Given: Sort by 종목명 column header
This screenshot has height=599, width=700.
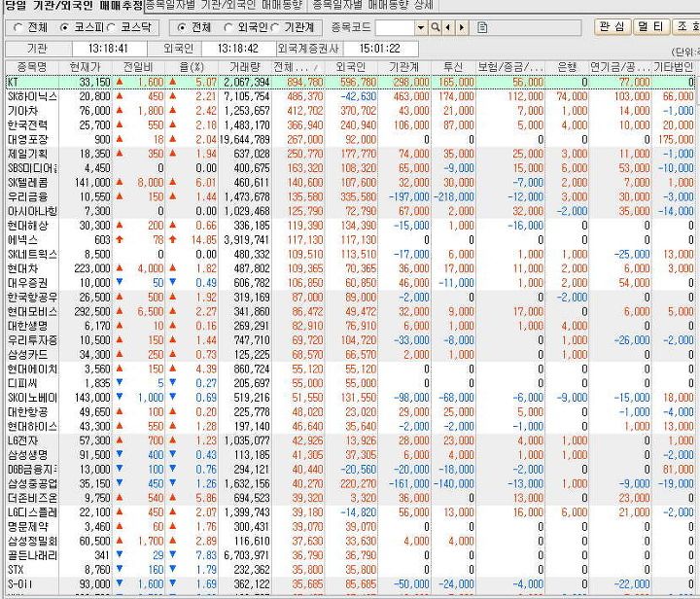Looking at the screenshot, I should [31, 67].
